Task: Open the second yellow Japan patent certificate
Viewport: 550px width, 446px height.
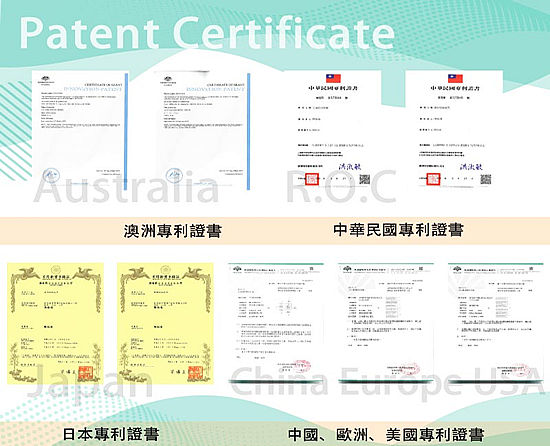Action: [x=165, y=323]
